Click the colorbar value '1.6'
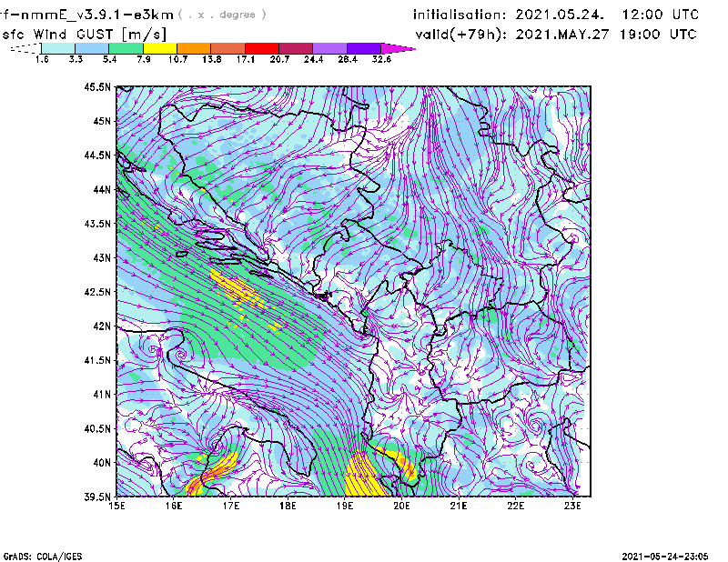The height and width of the screenshot is (562, 728). (42, 59)
